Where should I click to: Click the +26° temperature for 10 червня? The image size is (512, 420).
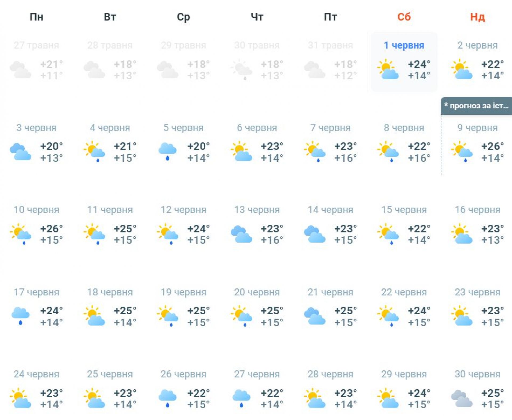coord(51,229)
